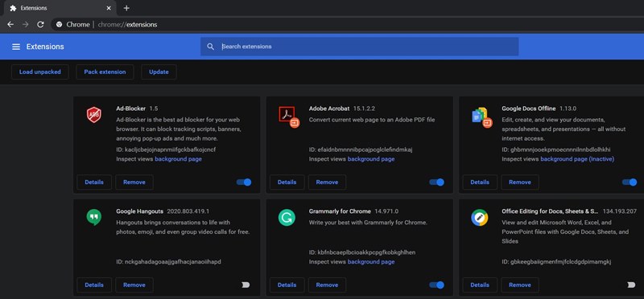Click the Update button
The image size is (644, 299).
tap(159, 72)
